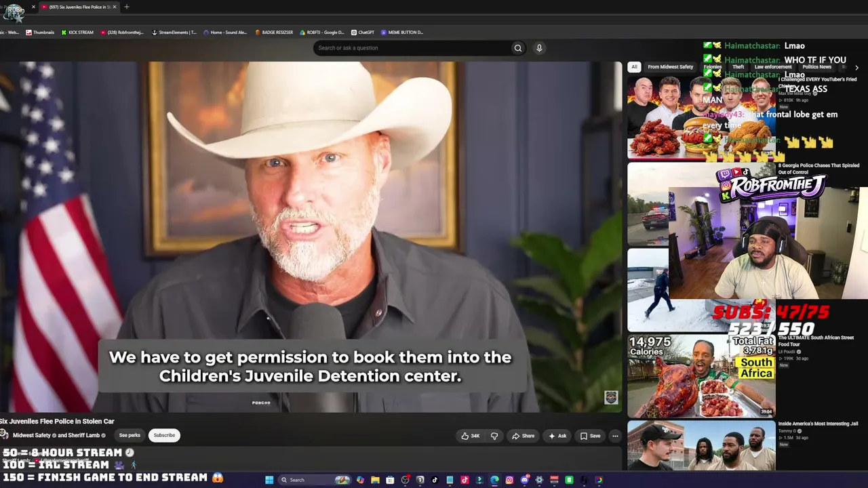Image resolution: width=868 pixels, height=488 pixels.
Task: Open the Sheriff Lamb channel name
Action: coord(84,435)
